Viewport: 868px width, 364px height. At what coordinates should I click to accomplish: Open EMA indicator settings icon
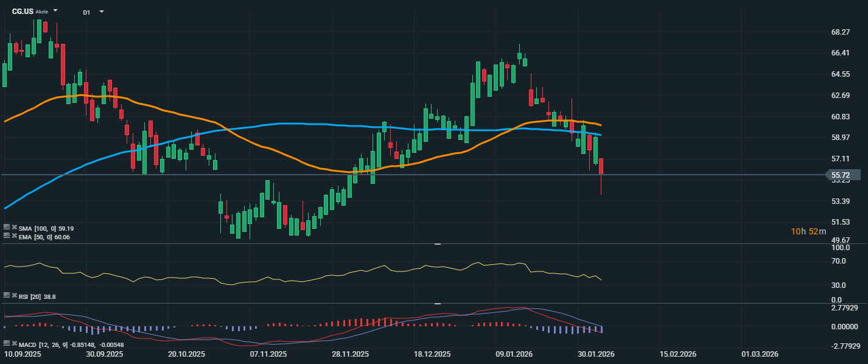pos(7,236)
